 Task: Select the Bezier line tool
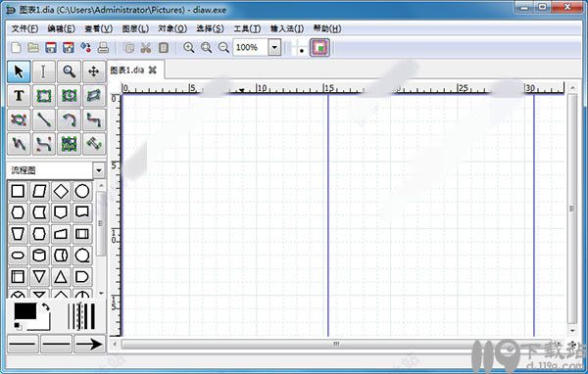point(44,144)
